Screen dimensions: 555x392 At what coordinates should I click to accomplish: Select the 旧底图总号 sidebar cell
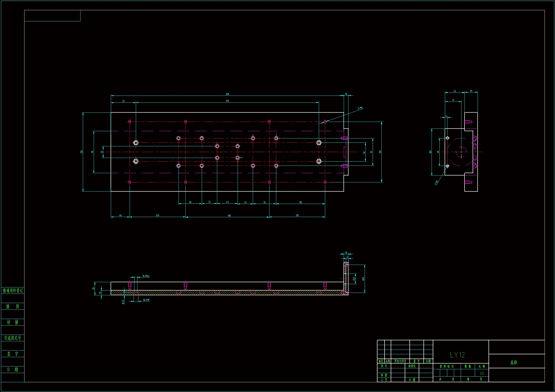coord(13,338)
